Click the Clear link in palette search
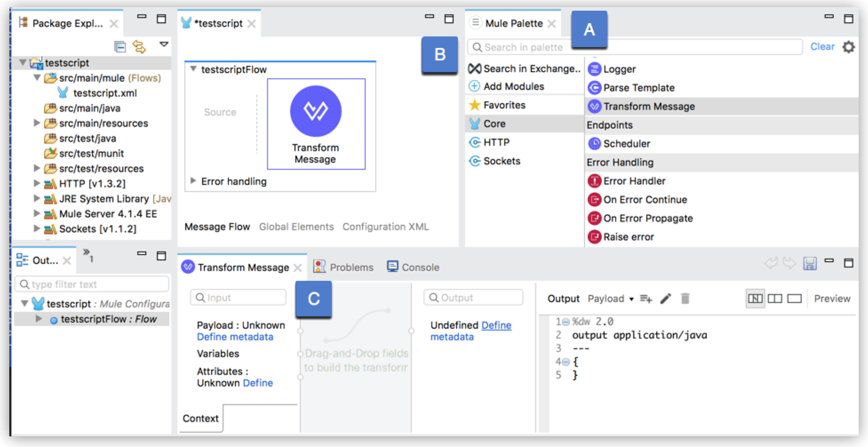The width and height of the screenshot is (868, 447). 823,47
